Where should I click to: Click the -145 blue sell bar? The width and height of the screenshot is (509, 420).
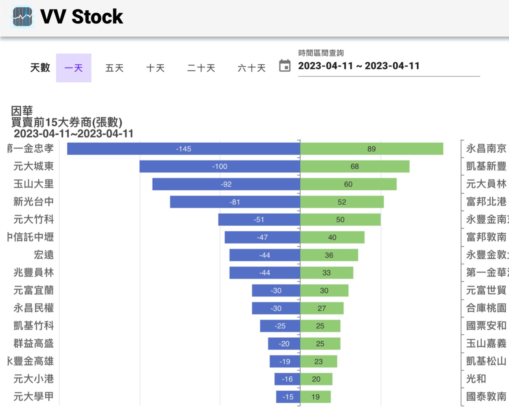pos(183,149)
